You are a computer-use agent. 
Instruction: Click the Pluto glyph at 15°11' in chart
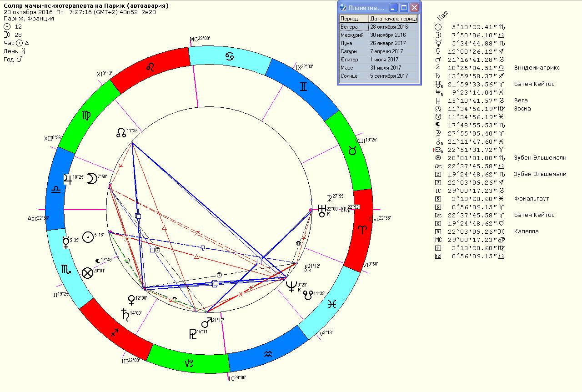tap(192, 334)
